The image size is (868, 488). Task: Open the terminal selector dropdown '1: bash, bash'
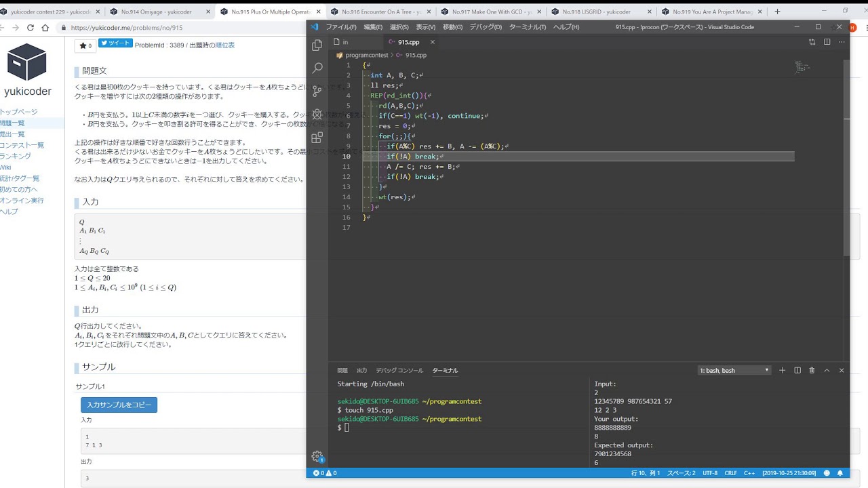point(735,370)
